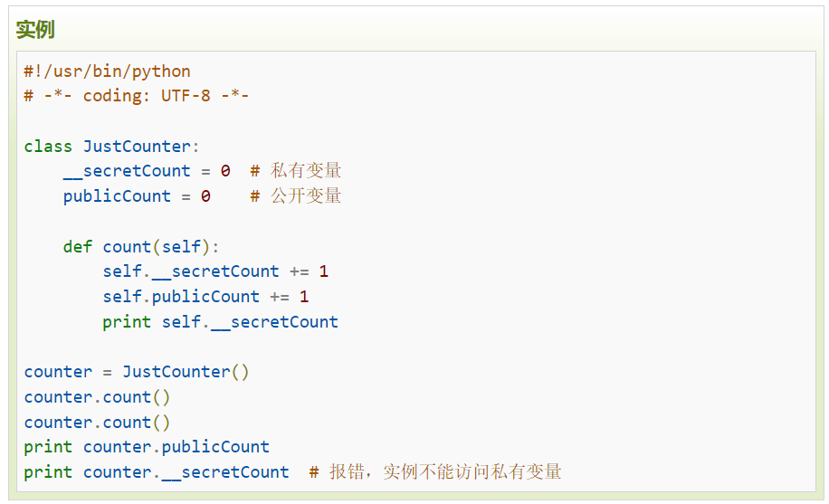Click the print self.__secretCount statement
Screen dimensions: 829x504
[x=220, y=322]
